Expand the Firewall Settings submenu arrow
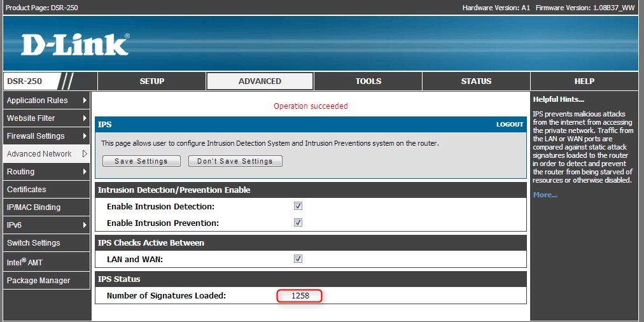Viewport: 644px width, 322px height. click(85, 136)
